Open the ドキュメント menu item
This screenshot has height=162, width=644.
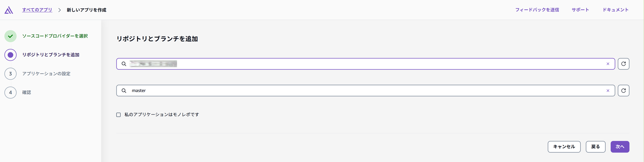click(616, 10)
